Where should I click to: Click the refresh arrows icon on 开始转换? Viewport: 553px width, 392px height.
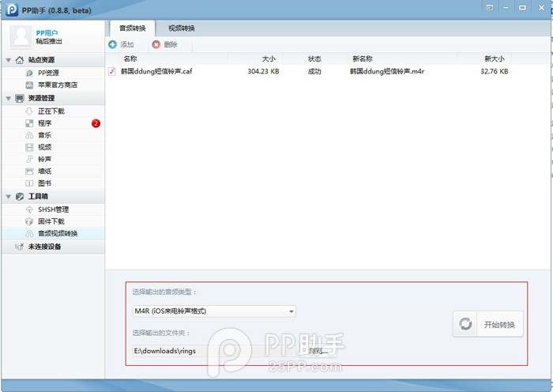coord(465,324)
